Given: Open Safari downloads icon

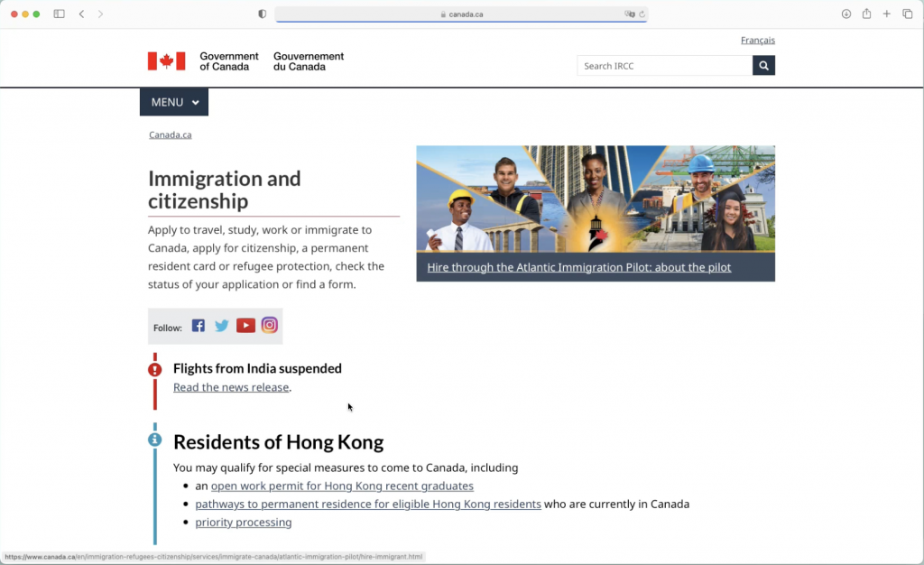Looking at the screenshot, I should click(846, 14).
